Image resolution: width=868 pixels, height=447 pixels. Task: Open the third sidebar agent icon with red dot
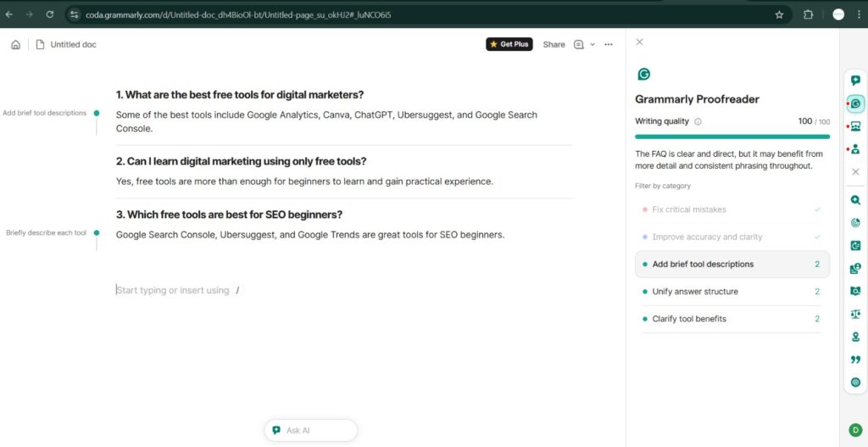(x=856, y=127)
